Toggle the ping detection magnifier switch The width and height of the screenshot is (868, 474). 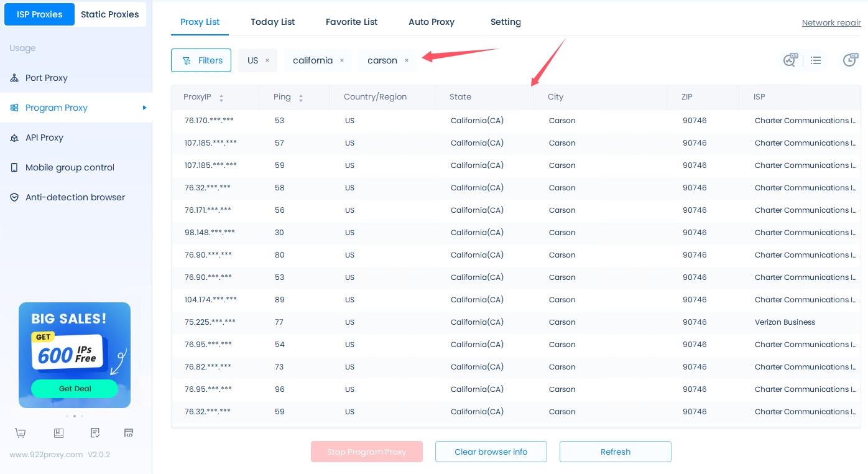pyautogui.click(x=790, y=60)
